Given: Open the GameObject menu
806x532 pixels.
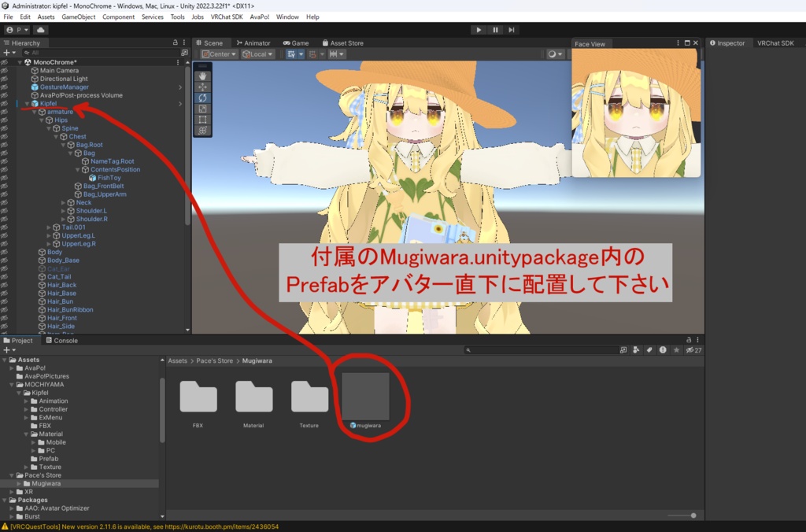Looking at the screenshot, I should point(78,17).
